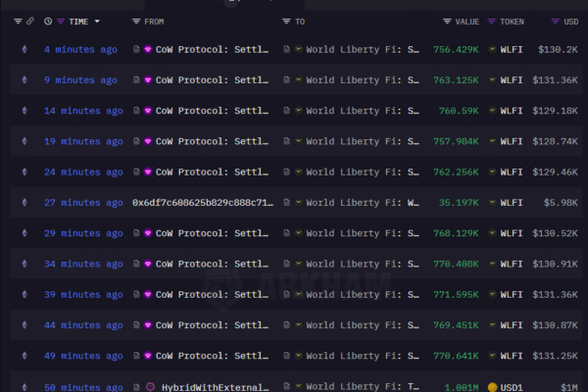Click the WLFI token icon in the 24 minutes ago row
Screen dimensions: 588x392
coord(492,172)
